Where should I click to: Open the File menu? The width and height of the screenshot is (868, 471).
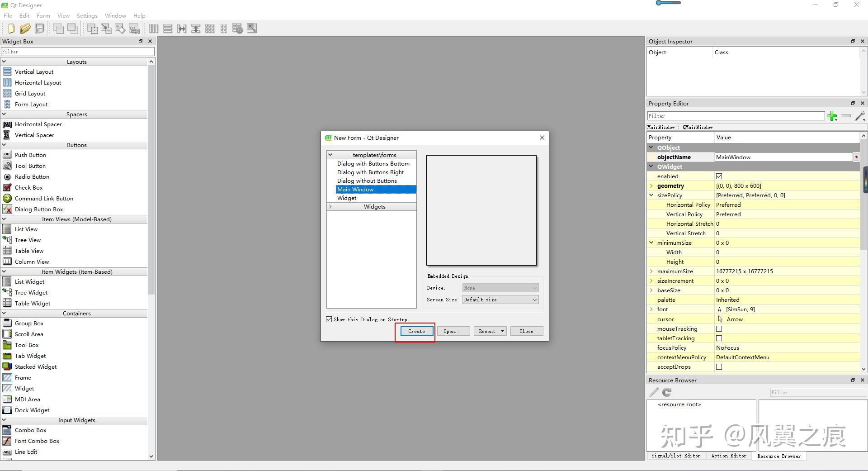pyautogui.click(x=8, y=15)
